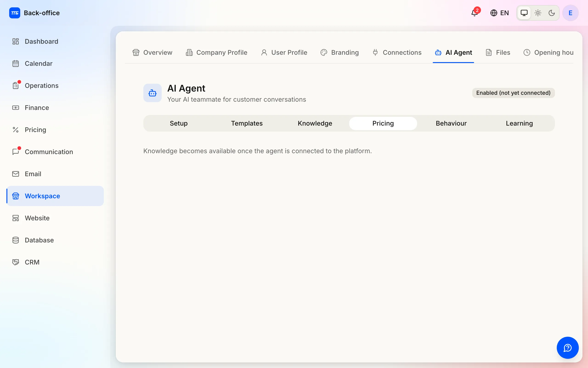Click the AI Agent robot header icon

coord(152,93)
